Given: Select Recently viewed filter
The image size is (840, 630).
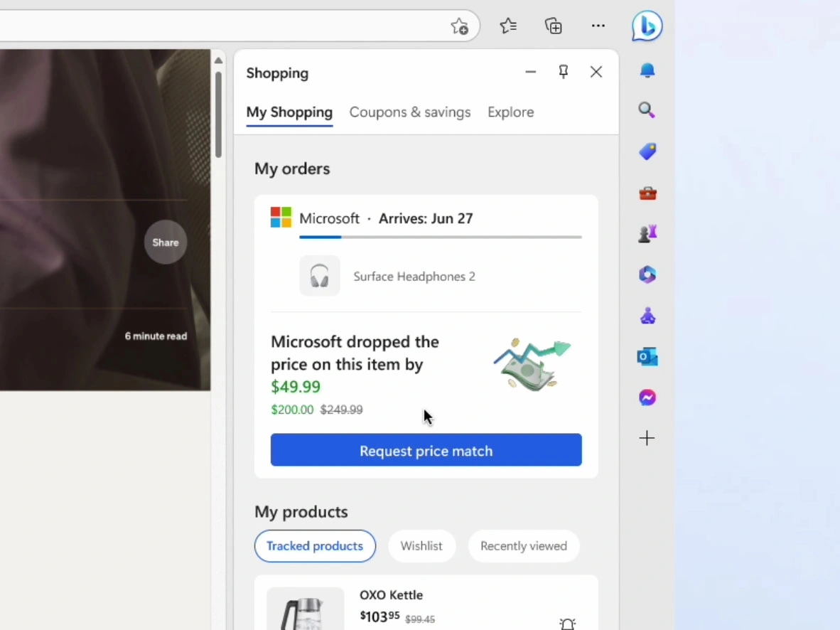Looking at the screenshot, I should [523, 546].
